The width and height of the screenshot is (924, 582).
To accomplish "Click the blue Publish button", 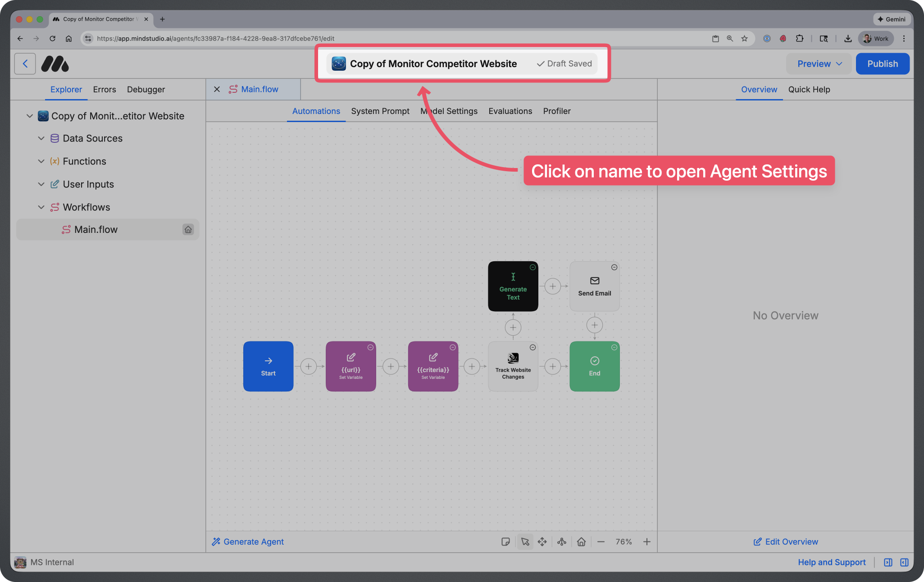I will pos(882,64).
